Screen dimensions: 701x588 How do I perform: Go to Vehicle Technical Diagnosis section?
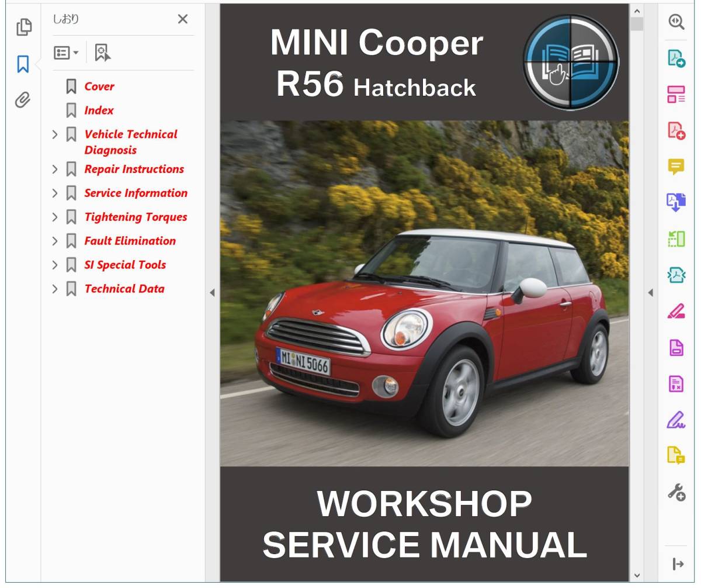pyautogui.click(x=131, y=142)
